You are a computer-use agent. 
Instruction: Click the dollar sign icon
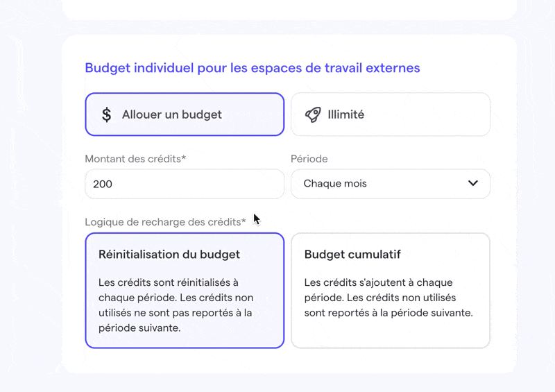click(x=106, y=114)
